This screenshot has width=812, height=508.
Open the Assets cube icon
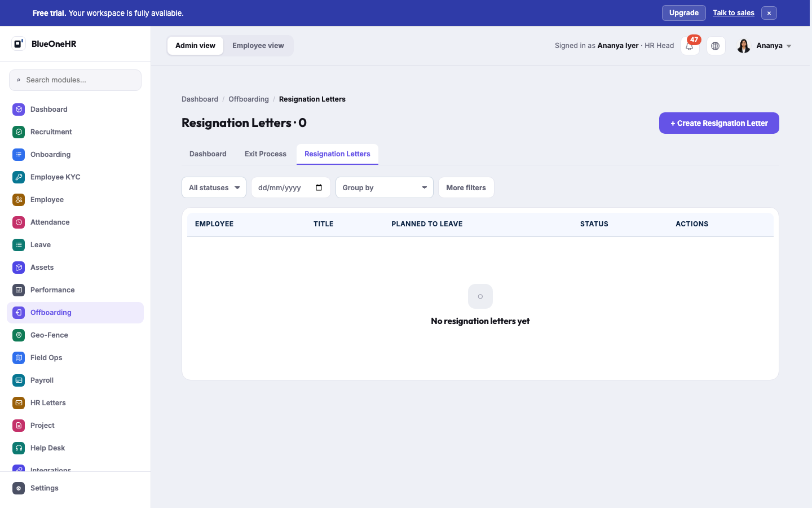(19, 267)
